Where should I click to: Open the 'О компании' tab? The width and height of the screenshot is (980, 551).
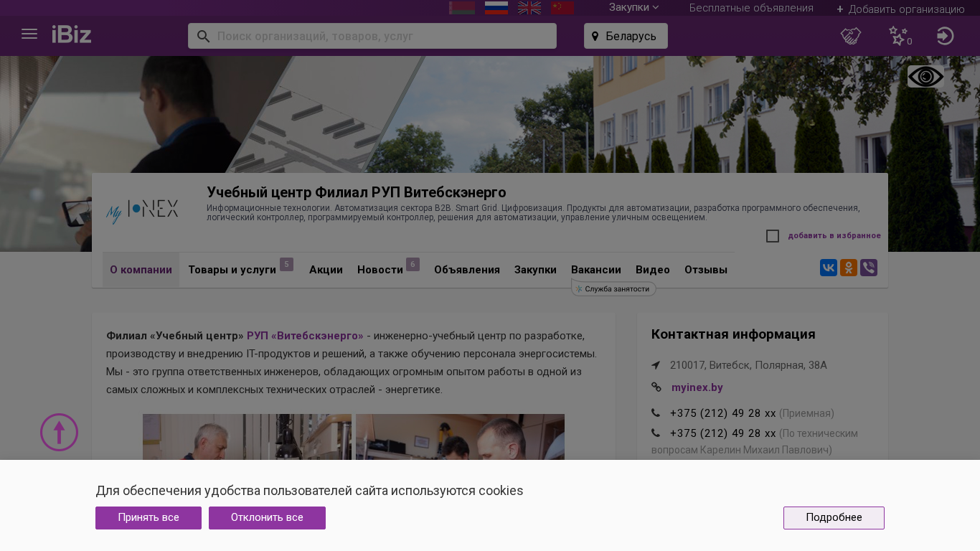[141, 270]
